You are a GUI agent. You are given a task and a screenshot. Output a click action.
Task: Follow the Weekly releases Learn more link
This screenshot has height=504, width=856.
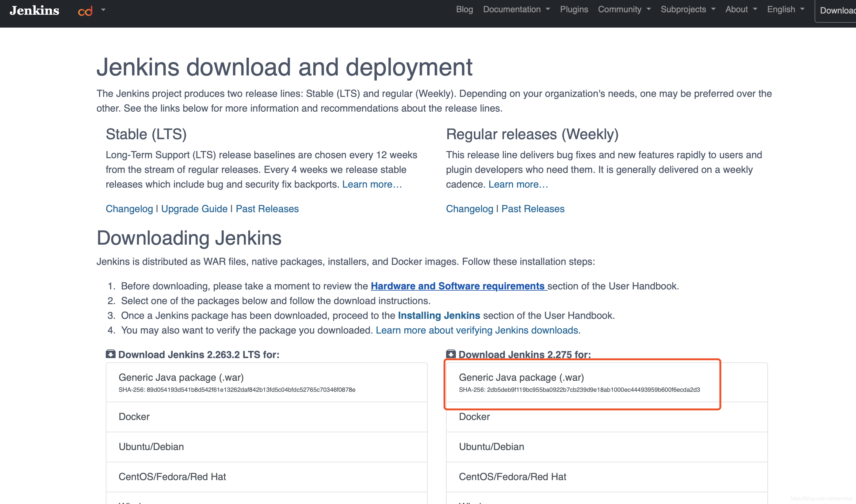(x=518, y=185)
